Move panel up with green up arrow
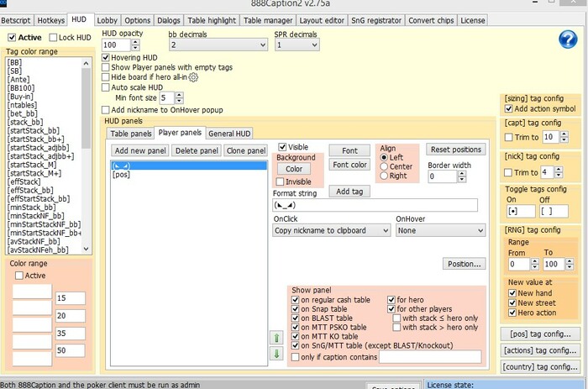 point(276,338)
